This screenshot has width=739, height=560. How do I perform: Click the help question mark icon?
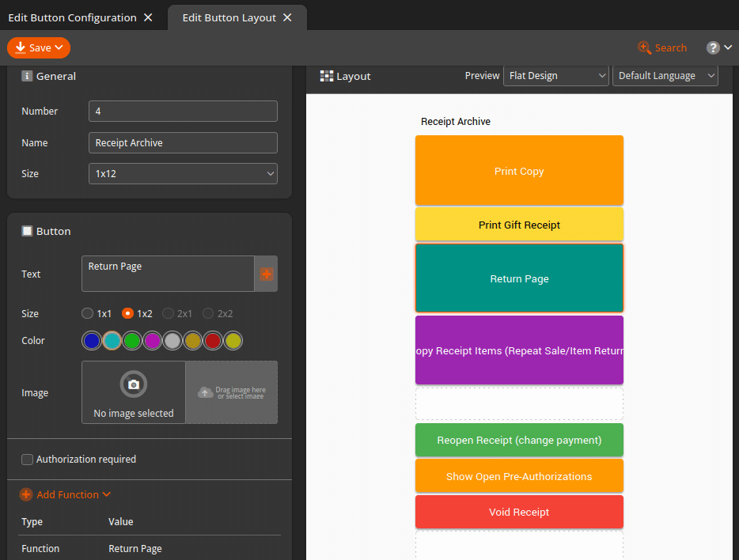(713, 47)
